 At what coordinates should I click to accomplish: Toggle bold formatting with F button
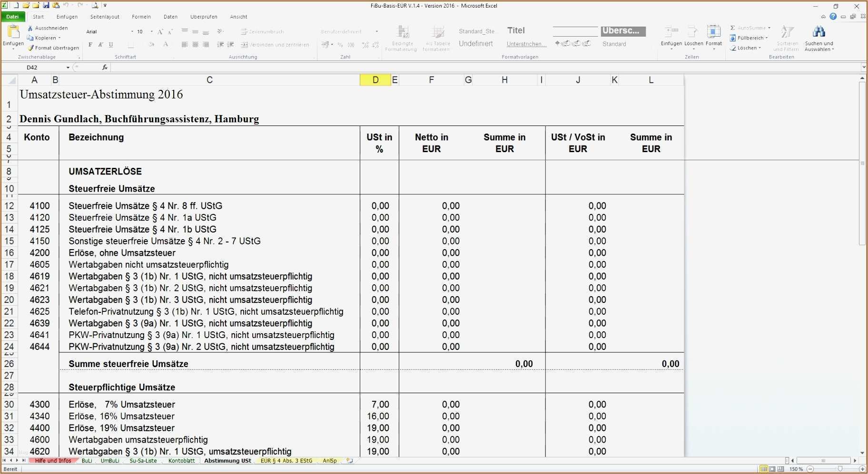coord(90,45)
